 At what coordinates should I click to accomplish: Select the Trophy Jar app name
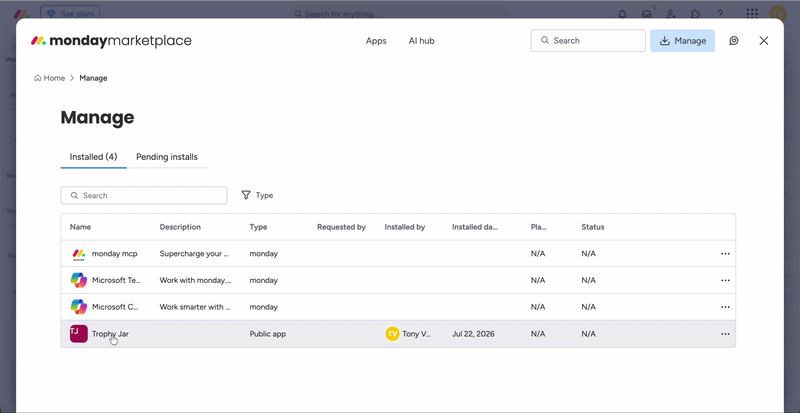(110, 334)
